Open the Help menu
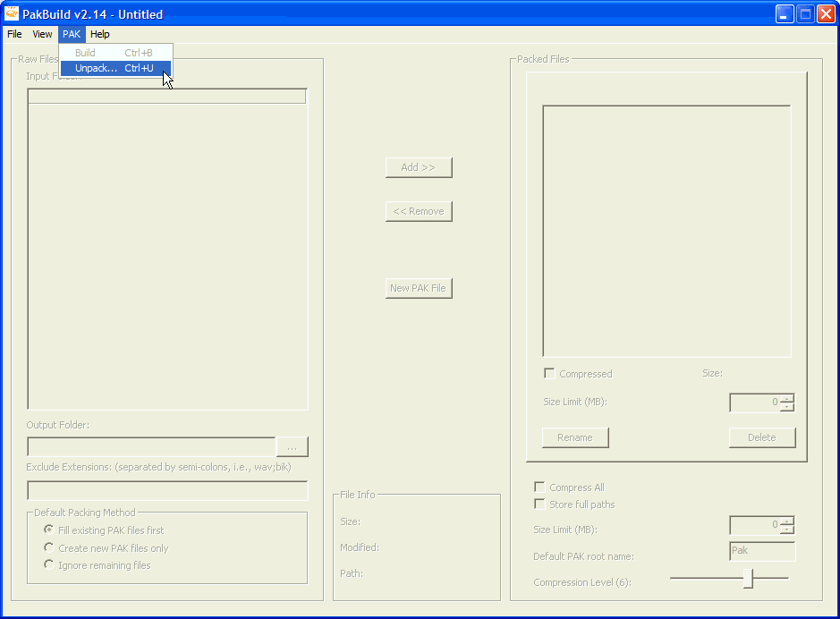Viewport: 840px width, 619px height. click(x=99, y=34)
